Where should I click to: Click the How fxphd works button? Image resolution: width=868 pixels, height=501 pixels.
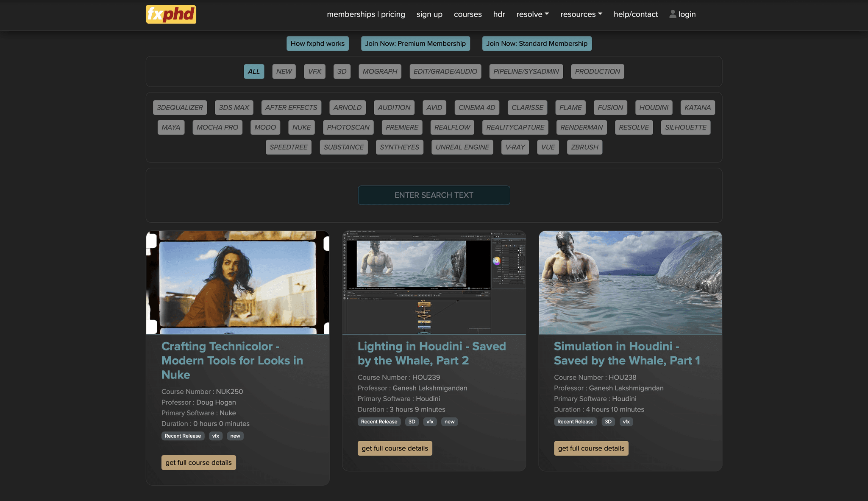tap(317, 43)
